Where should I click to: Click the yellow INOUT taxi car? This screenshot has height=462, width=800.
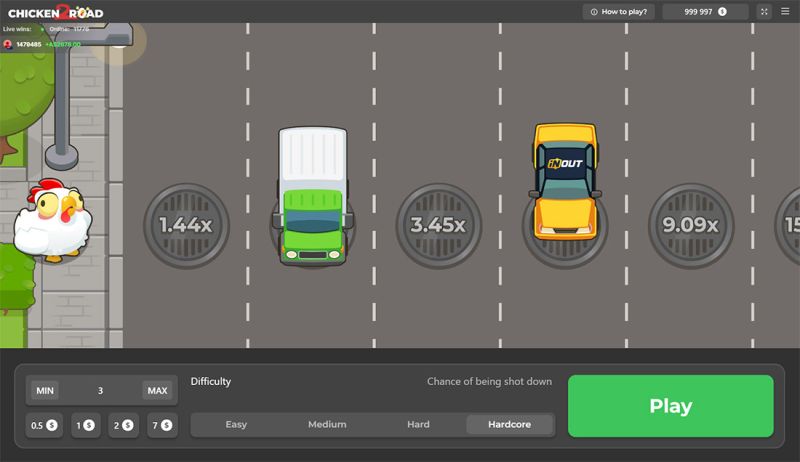tap(565, 182)
